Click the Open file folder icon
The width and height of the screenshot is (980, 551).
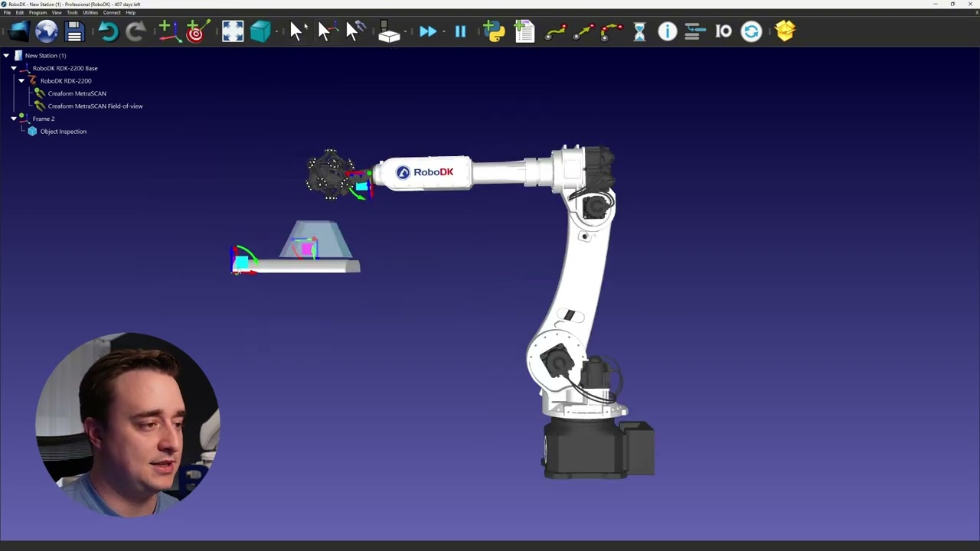point(18,31)
